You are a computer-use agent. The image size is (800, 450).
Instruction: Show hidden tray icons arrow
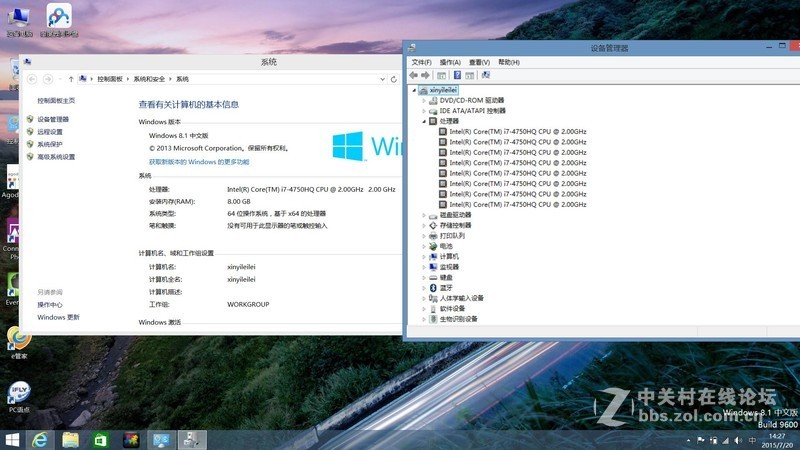pos(688,440)
